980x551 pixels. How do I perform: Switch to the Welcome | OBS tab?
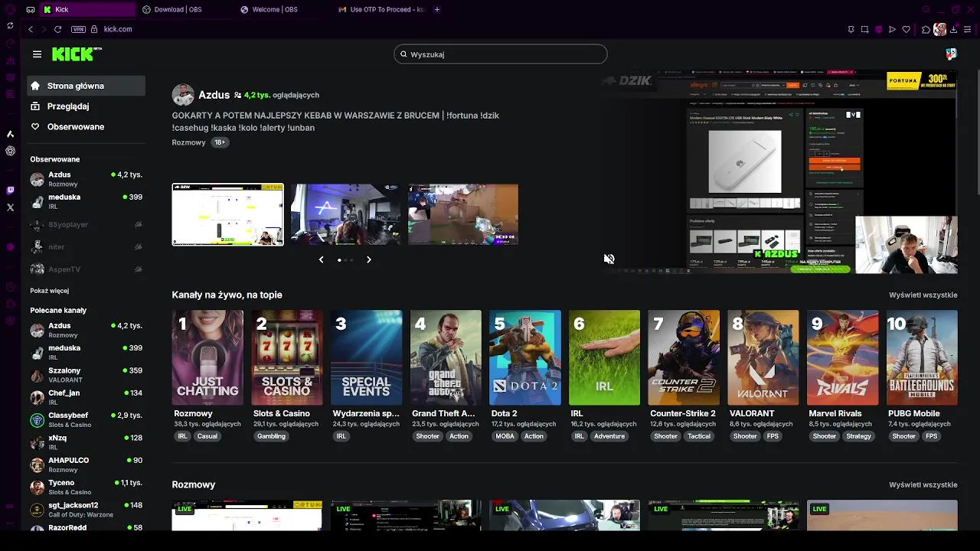pyautogui.click(x=282, y=9)
